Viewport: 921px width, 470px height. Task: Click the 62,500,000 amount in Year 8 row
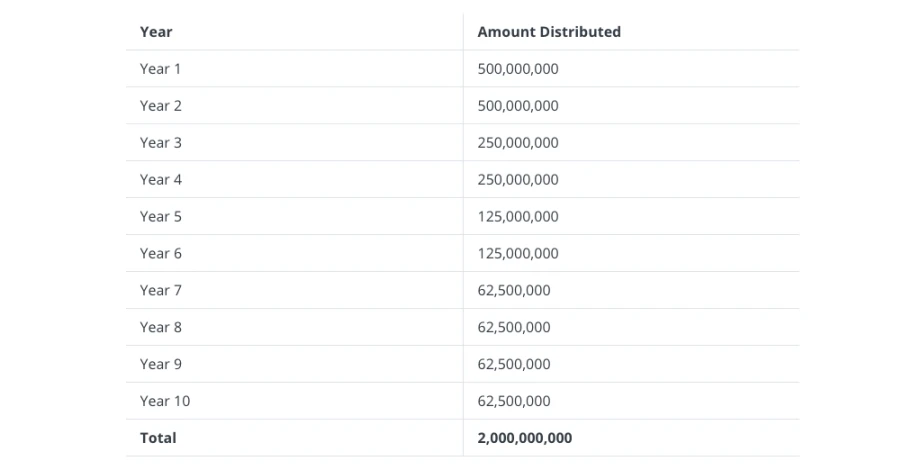(514, 328)
